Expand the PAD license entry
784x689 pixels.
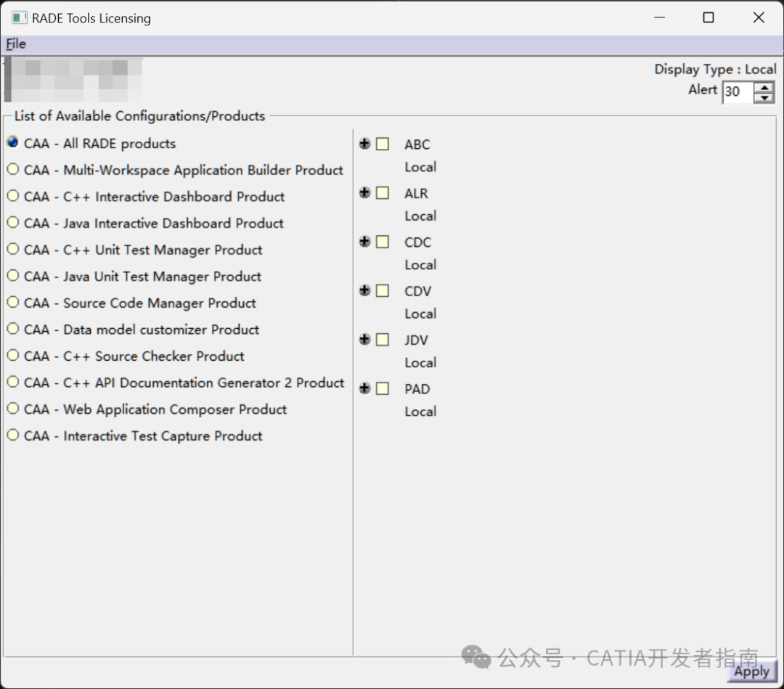tap(364, 388)
